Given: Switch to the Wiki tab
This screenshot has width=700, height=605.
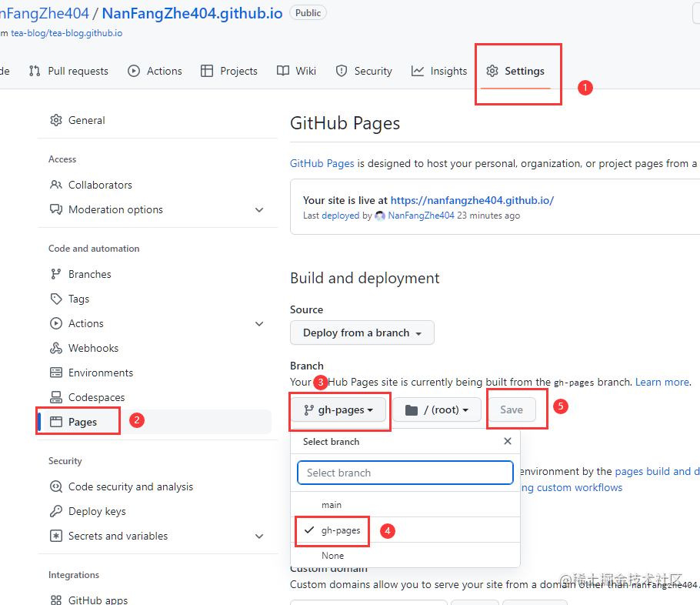Looking at the screenshot, I should [296, 71].
